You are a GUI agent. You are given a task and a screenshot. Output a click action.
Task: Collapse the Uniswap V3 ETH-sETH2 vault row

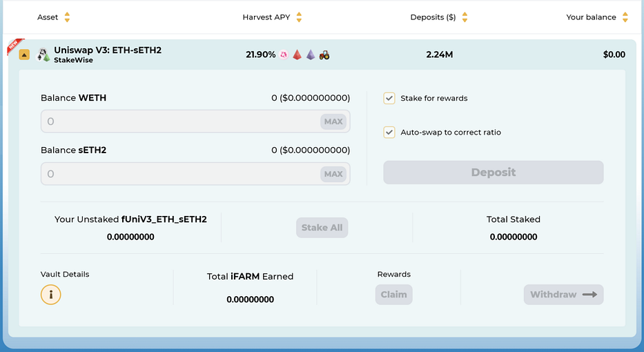24,55
